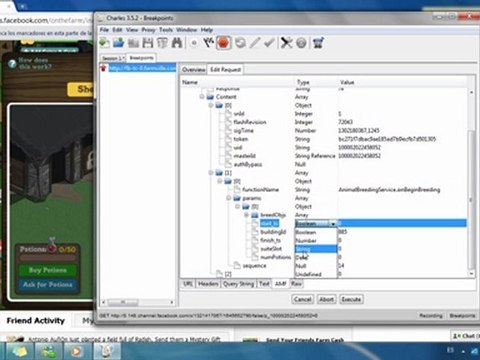480x360 pixels.
Task: Switch to the Raw bottom tab
Action: click(x=296, y=284)
